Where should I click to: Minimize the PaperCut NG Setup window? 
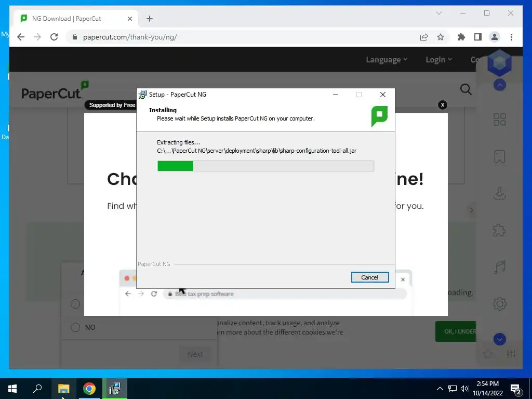click(x=336, y=95)
